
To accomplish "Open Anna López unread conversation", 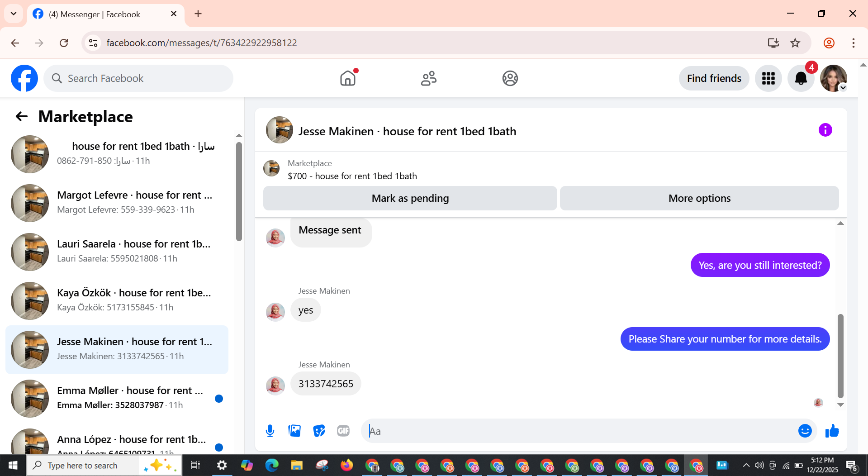I will [x=117, y=440].
